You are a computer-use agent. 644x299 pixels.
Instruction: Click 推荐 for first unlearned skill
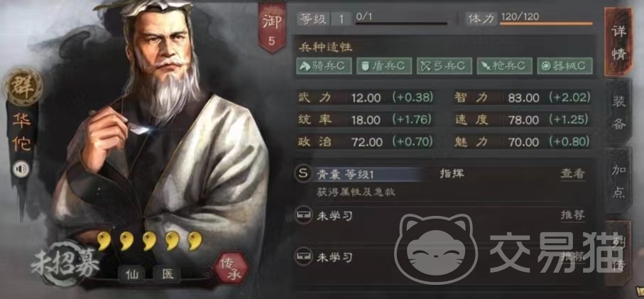572,215
